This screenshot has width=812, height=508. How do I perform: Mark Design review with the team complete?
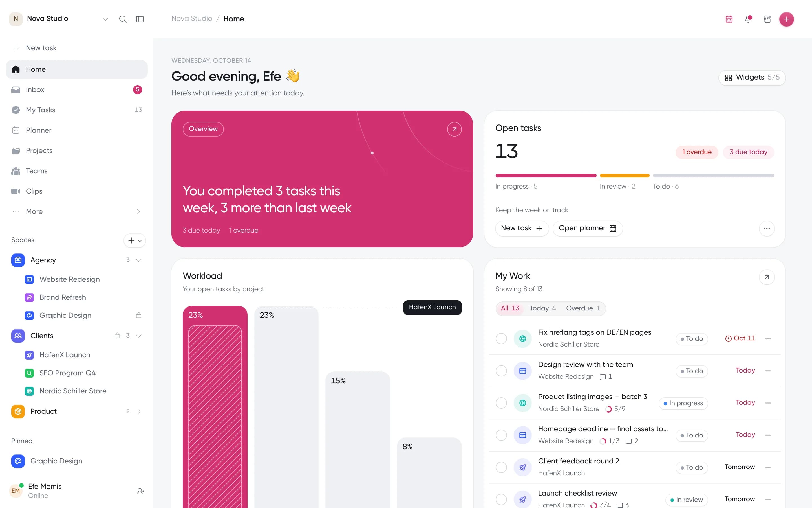501,371
